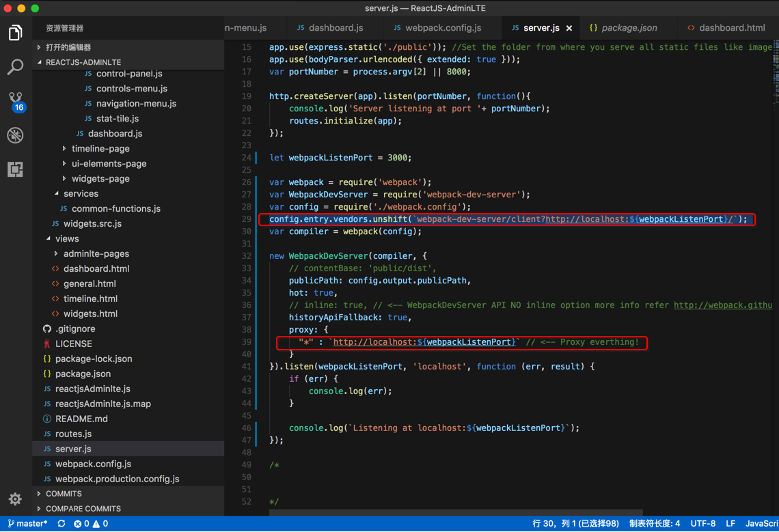Click the LF line ending selector
Image resolution: width=779 pixels, height=532 pixels.
pyautogui.click(x=730, y=524)
